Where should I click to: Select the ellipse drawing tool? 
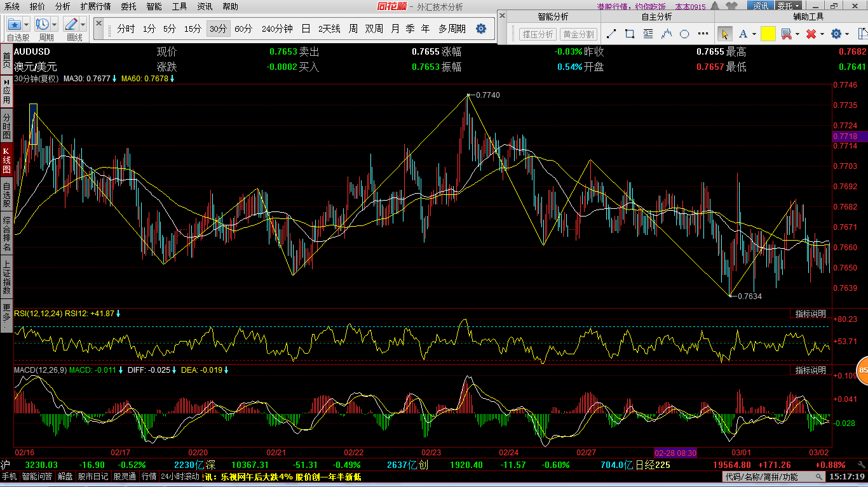[684, 34]
